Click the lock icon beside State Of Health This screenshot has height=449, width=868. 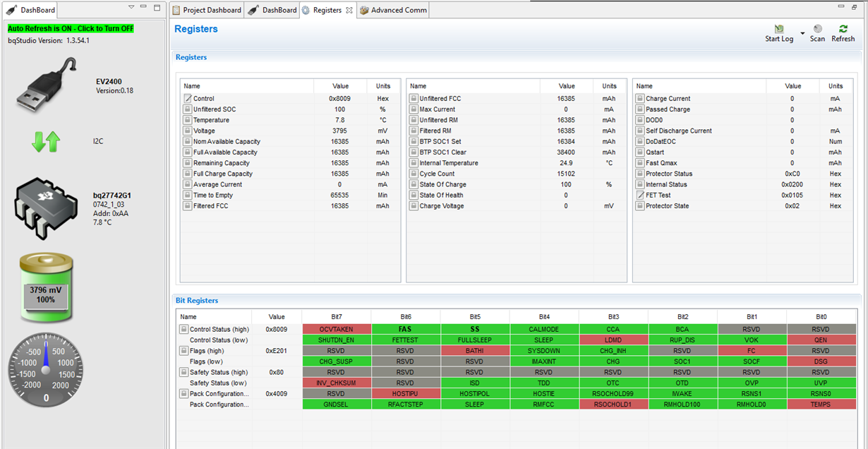pos(414,195)
